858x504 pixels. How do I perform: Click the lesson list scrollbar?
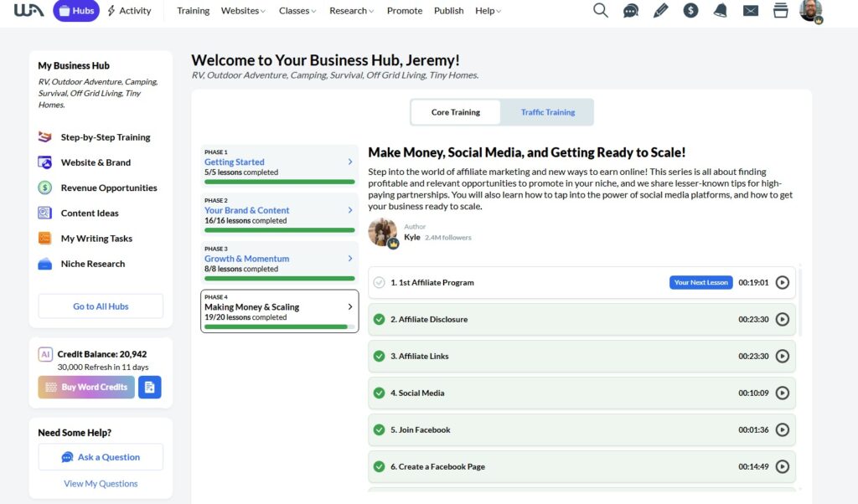(800, 301)
